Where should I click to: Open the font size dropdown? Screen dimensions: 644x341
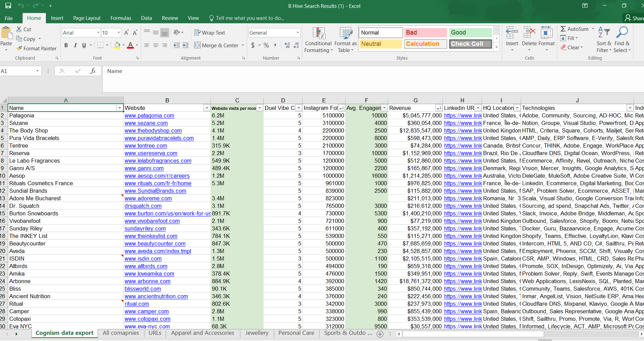pyautogui.click(x=119, y=33)
